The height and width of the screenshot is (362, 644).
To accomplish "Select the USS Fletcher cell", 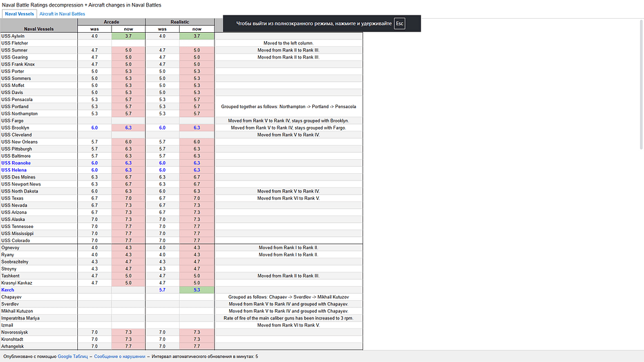I will 39,43.
